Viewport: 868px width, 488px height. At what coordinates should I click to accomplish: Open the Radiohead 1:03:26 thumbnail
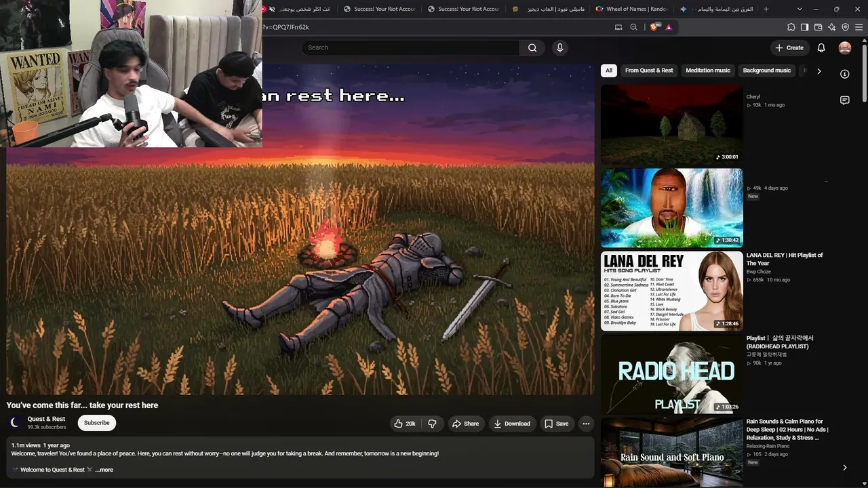click(x=672, y=374)
